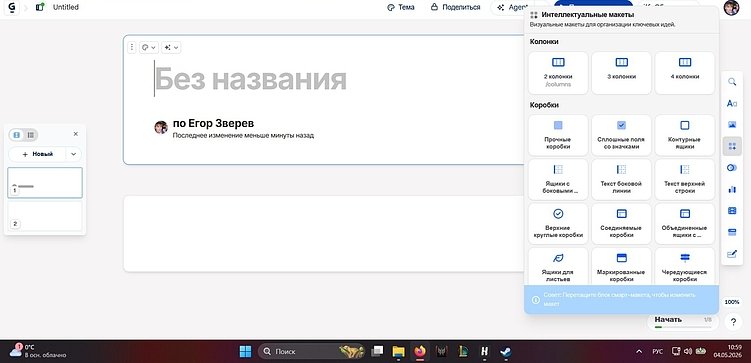Image resolution: width=751 pixels, height=363 pixels.
Task: Insert the 4 колонки layout
Action: tap(684, 73)
